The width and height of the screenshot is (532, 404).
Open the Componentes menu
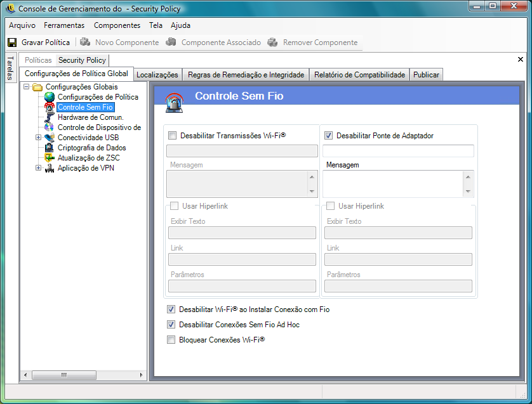pos(117,25)
